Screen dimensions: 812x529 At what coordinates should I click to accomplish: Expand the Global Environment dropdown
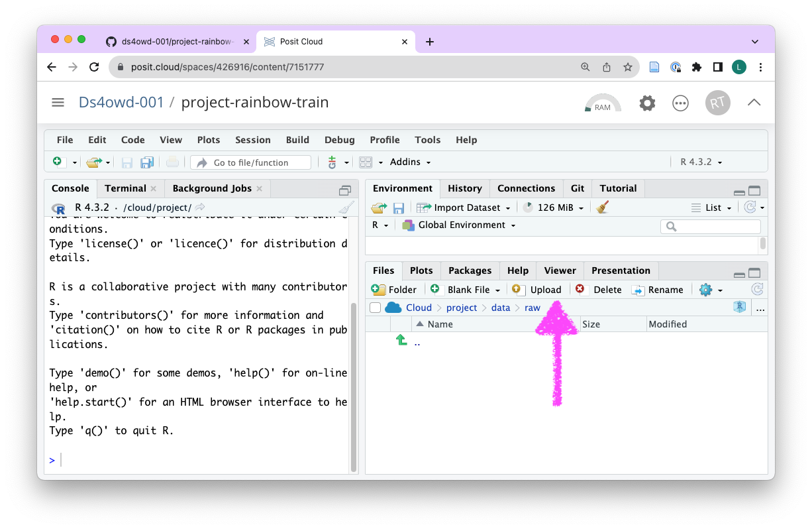click(x=459, y=225)
